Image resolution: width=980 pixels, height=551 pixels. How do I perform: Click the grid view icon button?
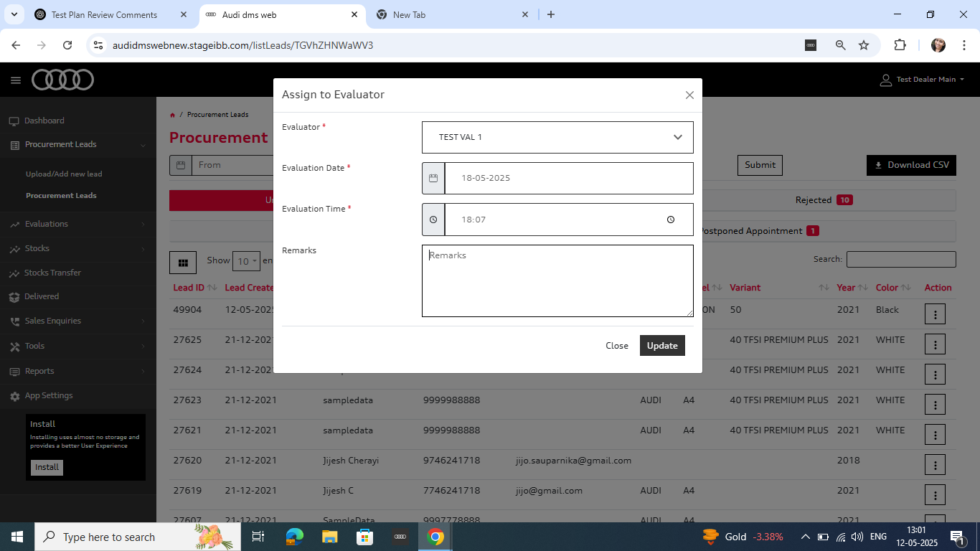click(x=183, y=263)
